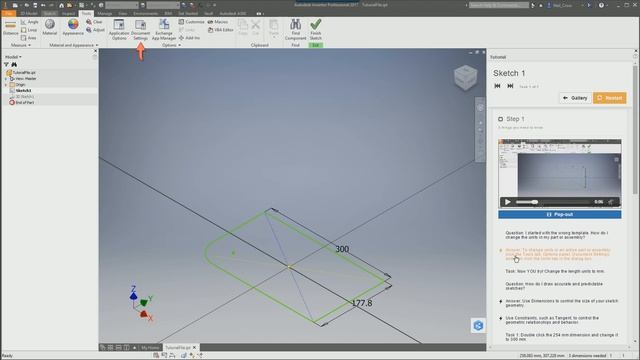Open the Material browser

50,27
